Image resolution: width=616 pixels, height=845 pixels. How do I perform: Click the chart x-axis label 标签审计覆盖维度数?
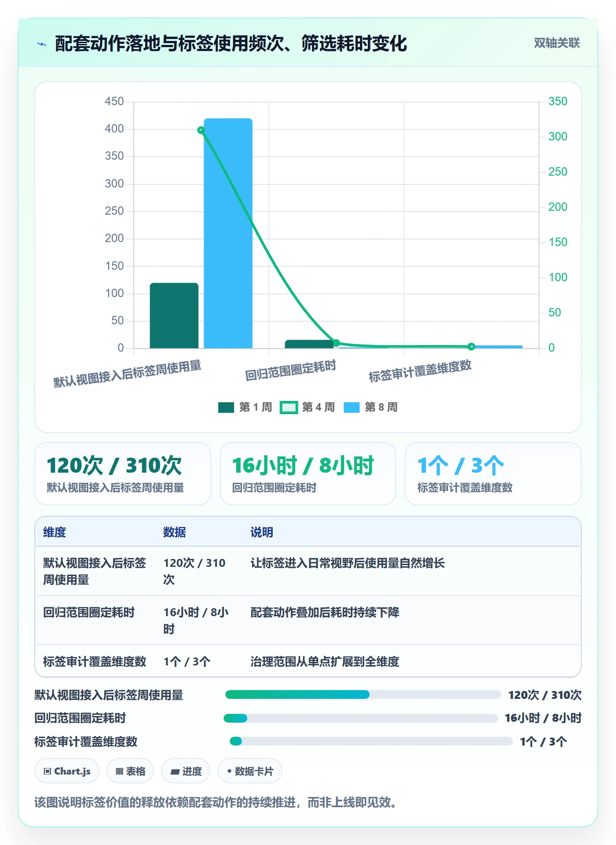420,371
